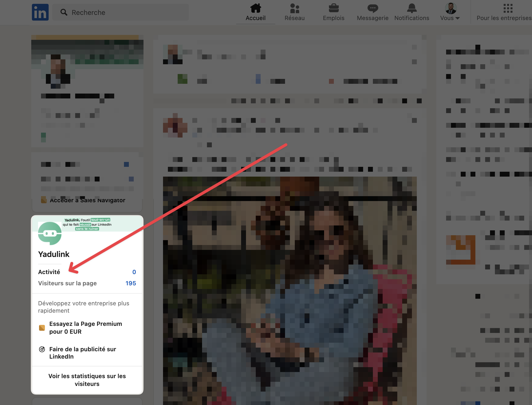Viewport: 532px width, 405px height.
Task: Open Pour les entreprises grid menu
Action: pos(508,8)
